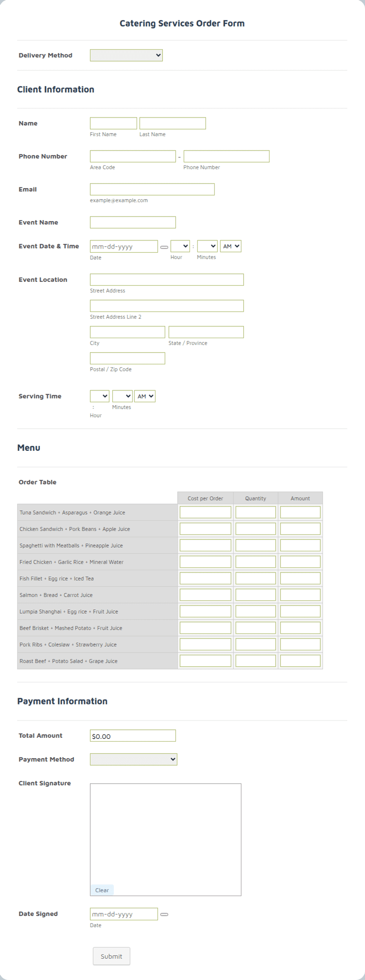The width and height of the screenshot is (365, 980).
Task: Click the 'Amount' column header
Action: [x=300, y=498]
